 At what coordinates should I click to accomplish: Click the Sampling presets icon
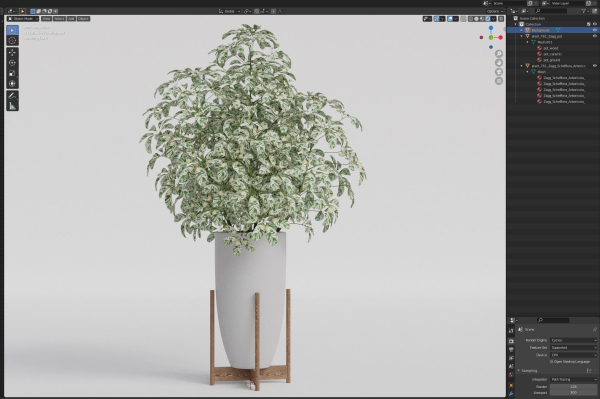[x=589, y=371]
